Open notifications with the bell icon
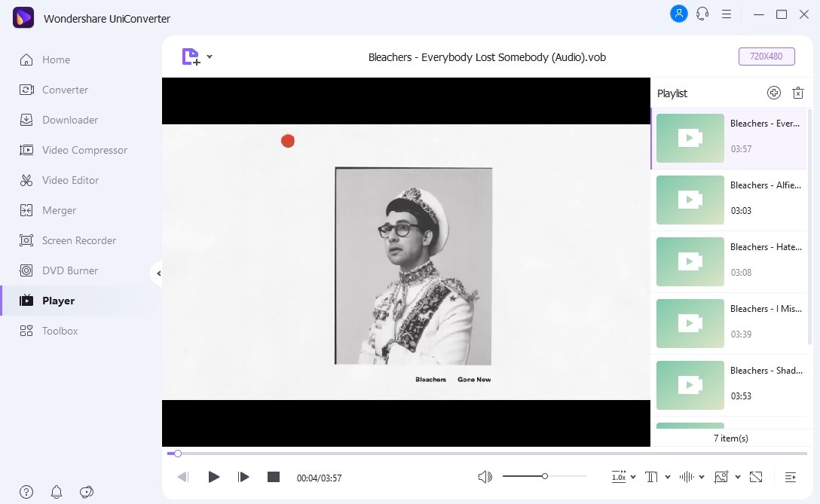 (57, 492)
